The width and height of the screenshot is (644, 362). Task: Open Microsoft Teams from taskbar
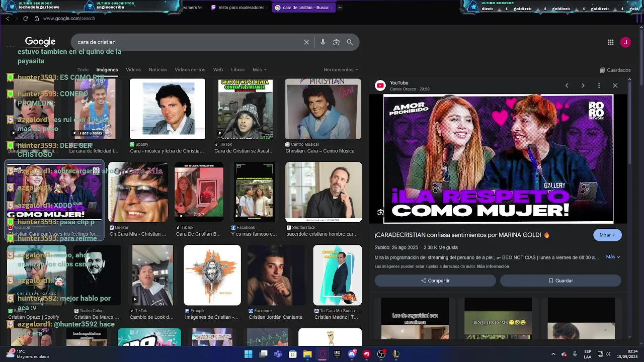coord(278,354)
